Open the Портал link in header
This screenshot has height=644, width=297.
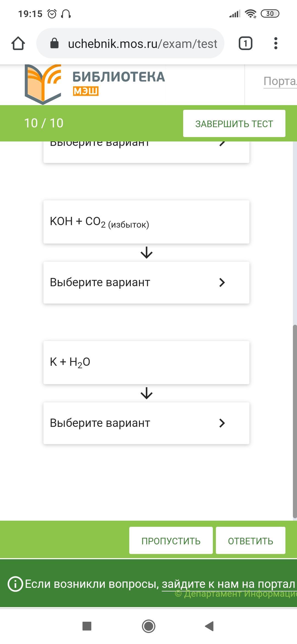click(x=280, y=81)
